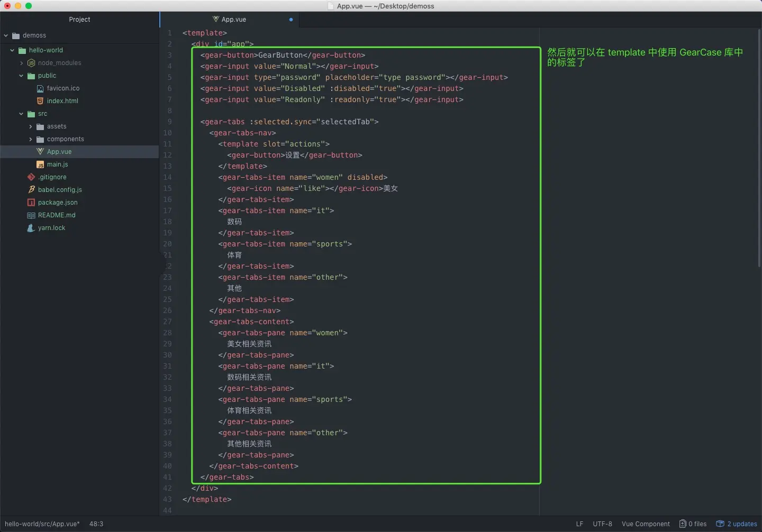Click the Vue icon in App.vue tab

[216, 19]
